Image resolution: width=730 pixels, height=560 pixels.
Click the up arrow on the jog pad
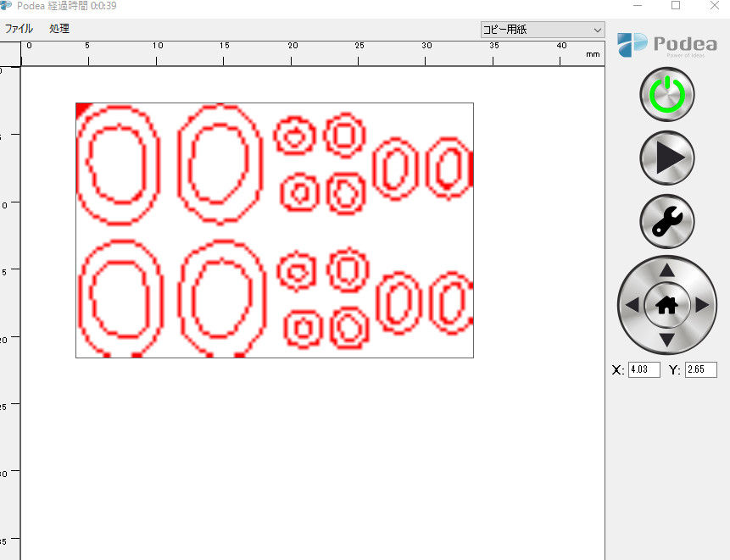coord(666,270)
